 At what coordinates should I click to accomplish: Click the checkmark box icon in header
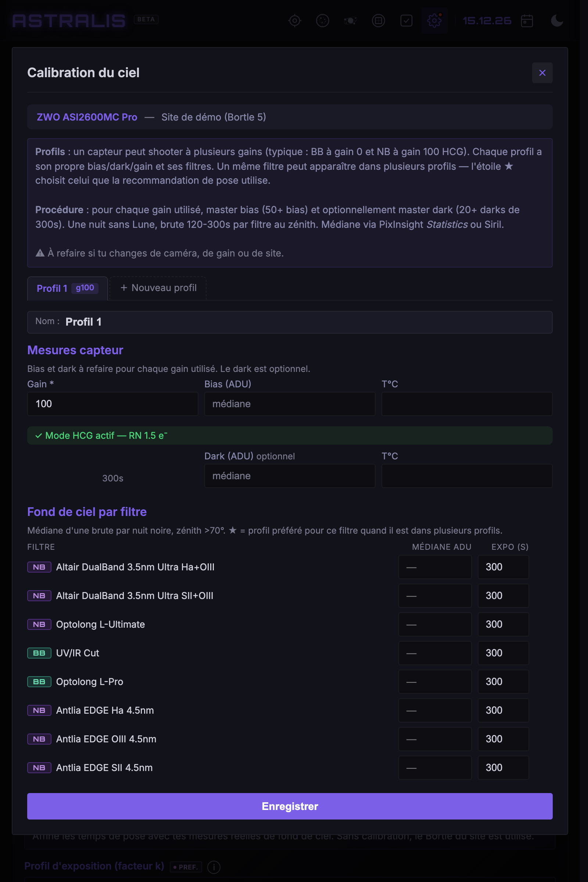(x=406, y=21)
